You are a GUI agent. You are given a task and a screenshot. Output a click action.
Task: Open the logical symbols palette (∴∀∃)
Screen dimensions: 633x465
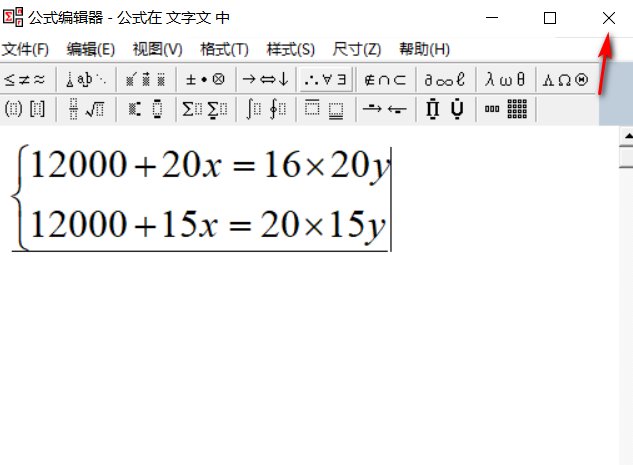(x=325, y=80)
